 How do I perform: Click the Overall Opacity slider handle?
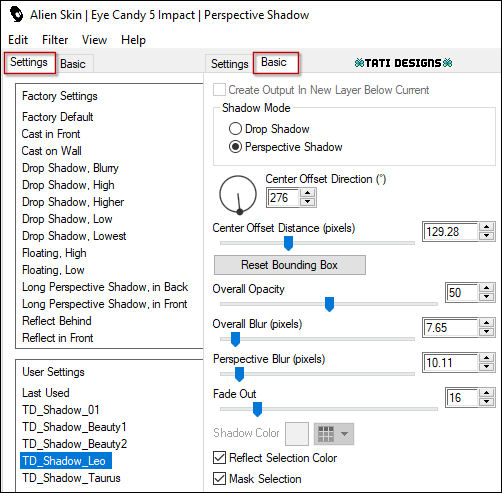coord(329,304)
